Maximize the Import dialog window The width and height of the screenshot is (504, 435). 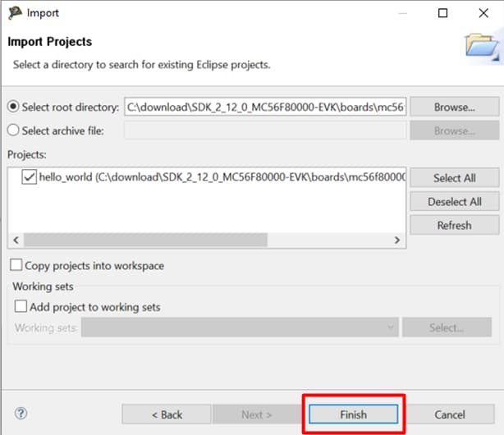(x=442, y=13)
